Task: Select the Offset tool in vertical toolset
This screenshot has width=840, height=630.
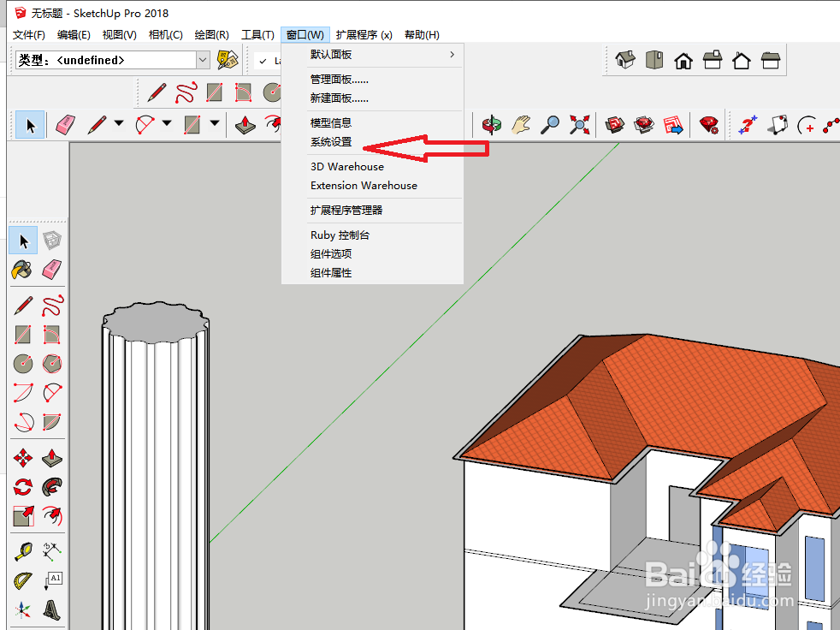Action: [x=52, y=516]
